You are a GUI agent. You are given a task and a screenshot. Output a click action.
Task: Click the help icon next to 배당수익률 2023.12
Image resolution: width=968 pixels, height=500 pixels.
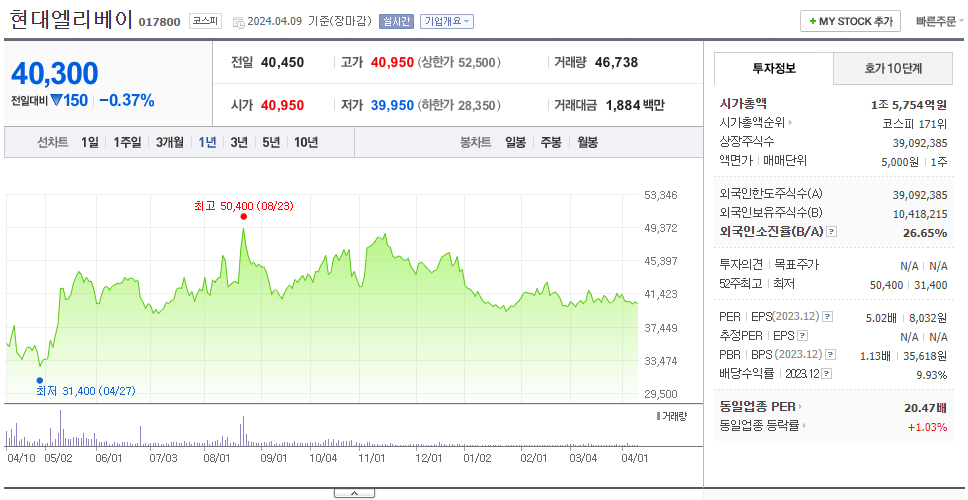(x=827, y=374)
